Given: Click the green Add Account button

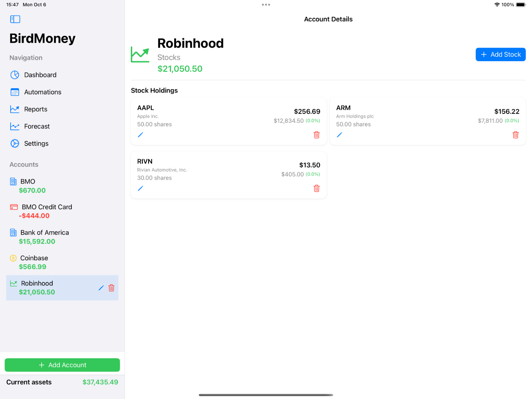Looking at the screenshot, I should (x=62, y=365).
